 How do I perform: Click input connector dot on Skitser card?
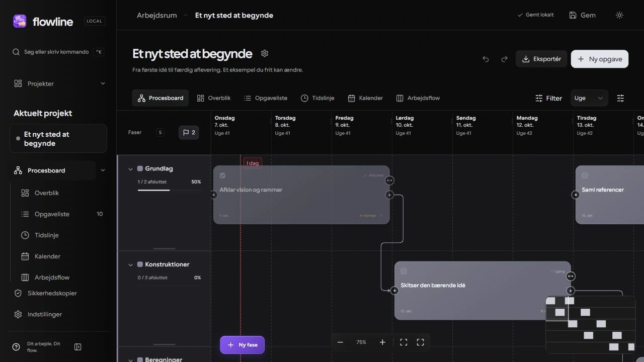pos(394,291)
